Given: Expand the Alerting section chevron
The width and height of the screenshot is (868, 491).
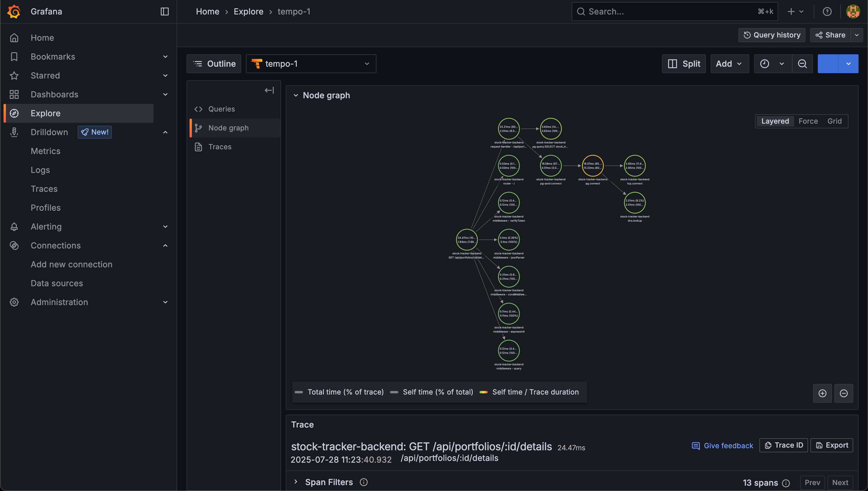Looking at the screenshot, I should pyautogui.click(x=165, y=227).
